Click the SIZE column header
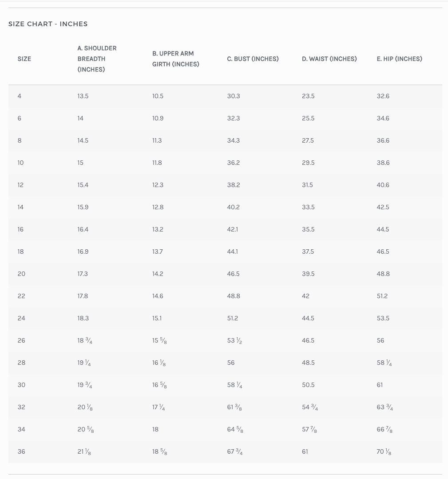The height and width of the screenshot is (479, 448). tap(24, 59)
